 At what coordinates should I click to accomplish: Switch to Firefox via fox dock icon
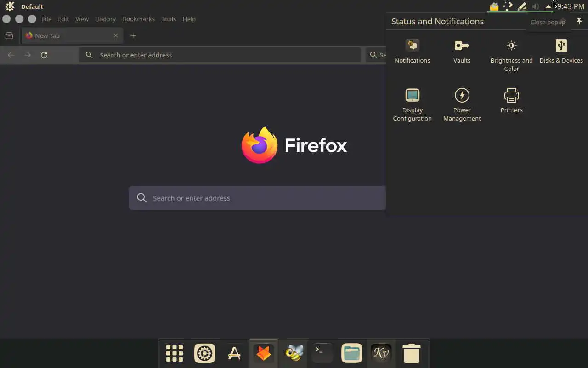tap(264, 353)
